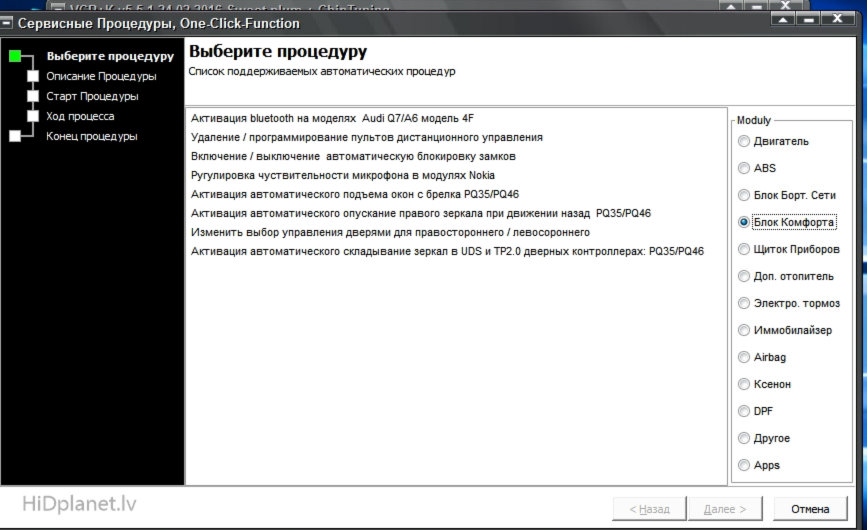
Task: Select the ABS module radio button
Action: (744, 168)
